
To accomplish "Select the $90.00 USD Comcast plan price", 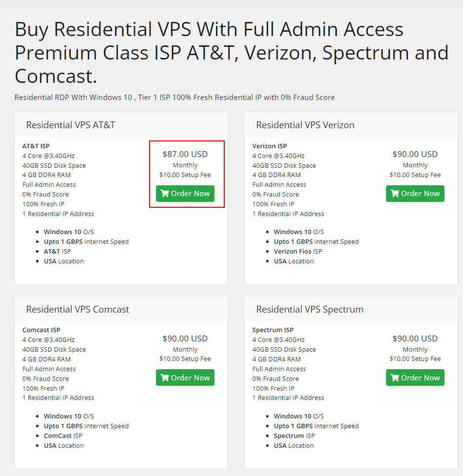I will 185,338.
